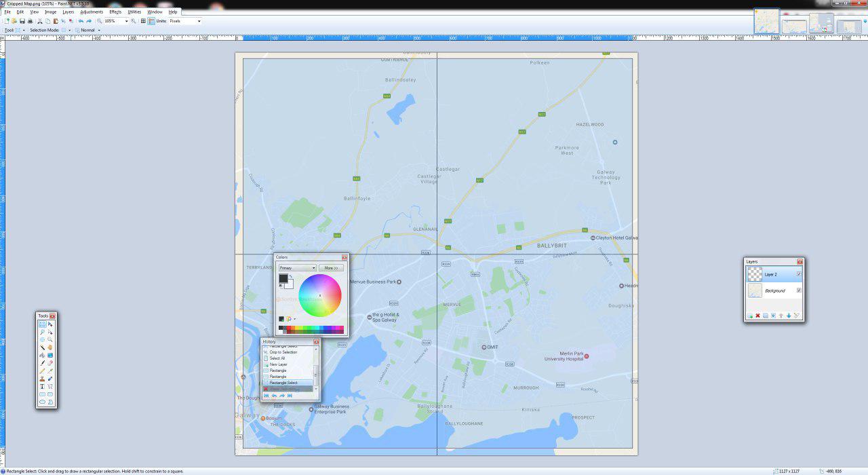Select the Gradient tool
Screen dimensions: 868x475
[50, 356]
